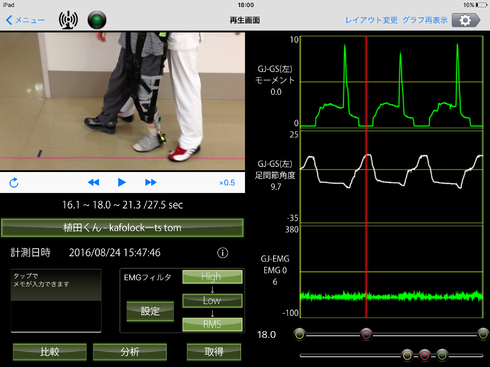Tap the memo field to enter a note

pyautogui.click(x=56, y=301)
